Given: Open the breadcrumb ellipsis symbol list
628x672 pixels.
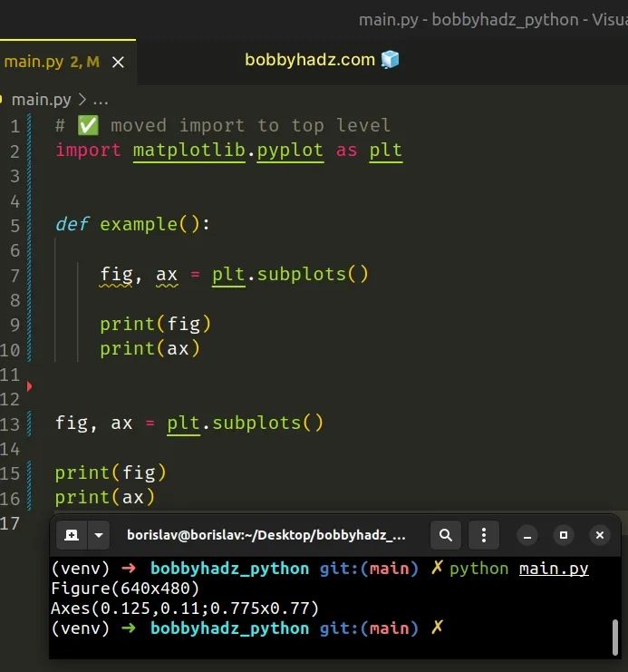Looking at the screenshot, I should click(101, 101).
